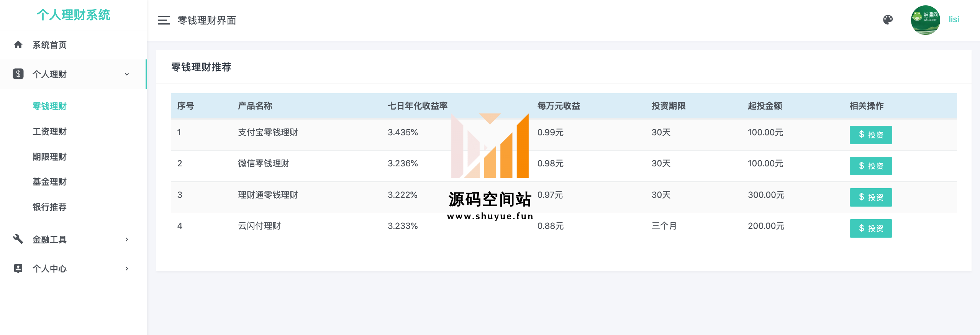The height and width of the screenshot is (335, 980).
Task: Click the wrench icon beside 金融工具
Action: click(x=18, y=239)
